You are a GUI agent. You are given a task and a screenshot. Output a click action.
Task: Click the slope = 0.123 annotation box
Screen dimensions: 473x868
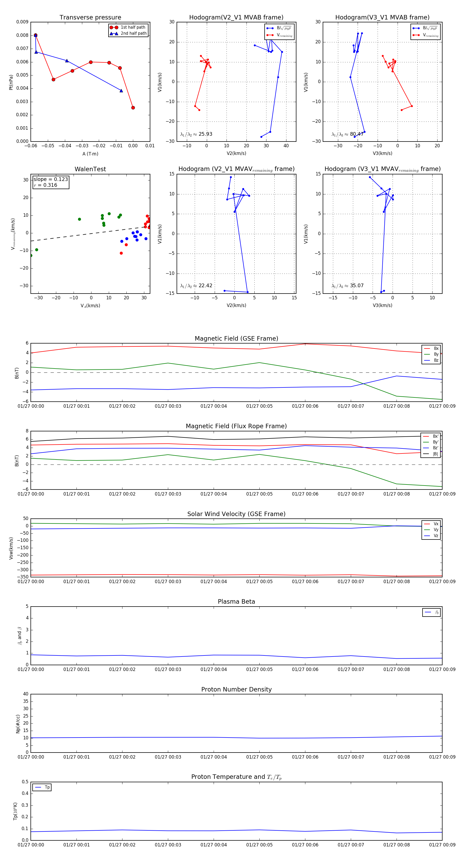click(51, 182)
